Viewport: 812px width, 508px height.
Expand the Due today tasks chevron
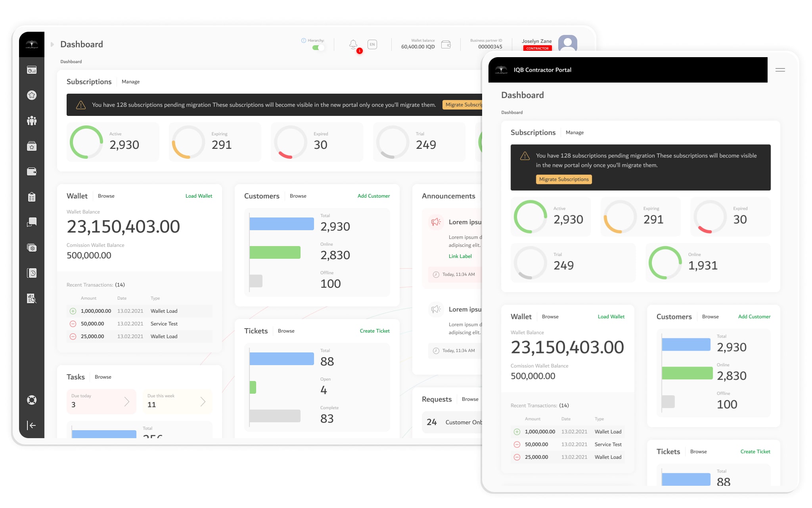point(127,402)
